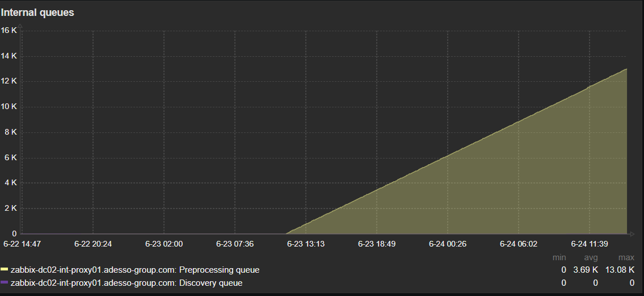644x296 pixels.
Task: Click the 6-22 14:47 time label
Action: pos(22,244)
